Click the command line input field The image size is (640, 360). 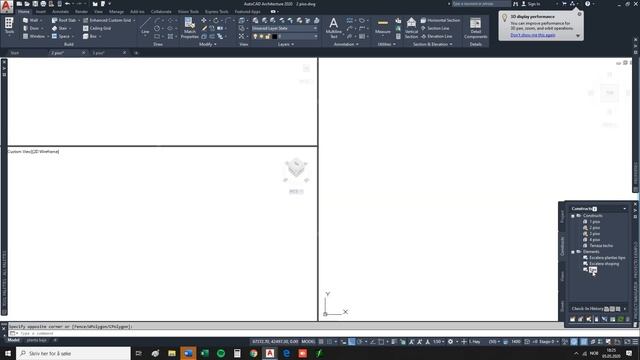tap(286, 333)
